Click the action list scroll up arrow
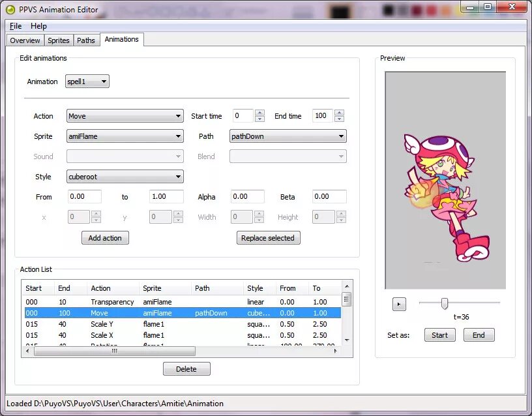 pos(347,287)
